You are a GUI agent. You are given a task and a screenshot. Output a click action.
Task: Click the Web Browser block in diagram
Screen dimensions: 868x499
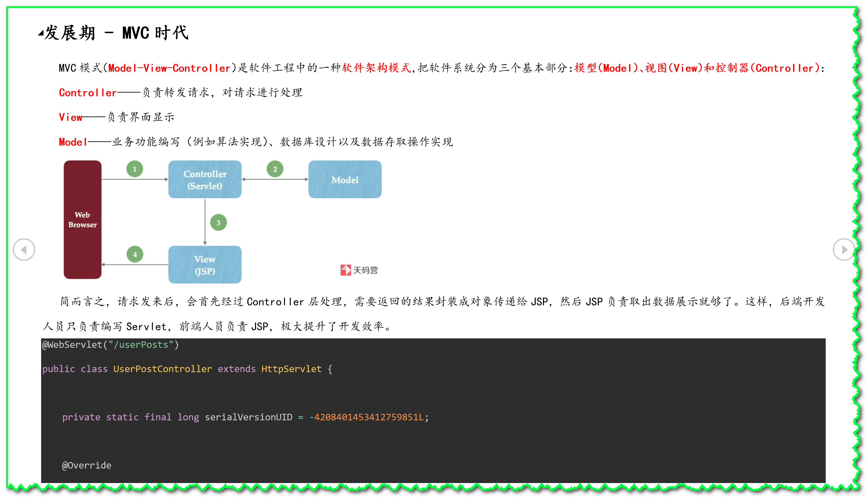click(x=83, y=220)
